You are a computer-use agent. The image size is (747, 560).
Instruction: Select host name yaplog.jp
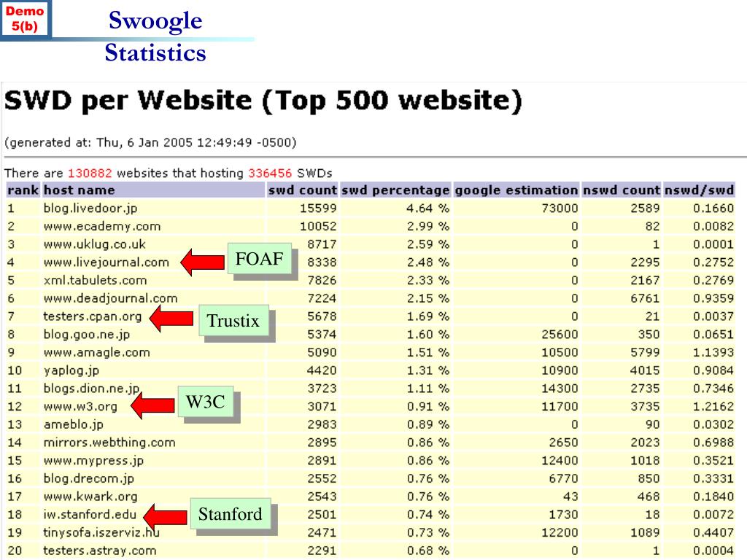pos(71,370)
